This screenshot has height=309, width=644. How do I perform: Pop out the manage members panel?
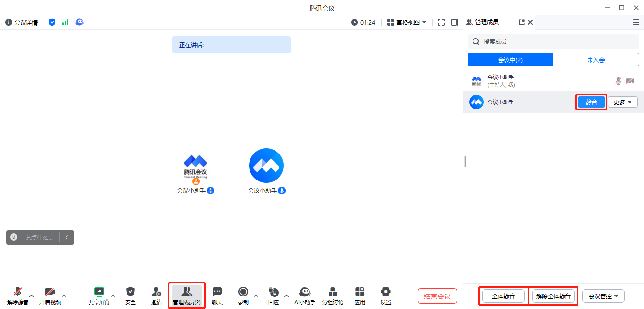pos(521,22)
